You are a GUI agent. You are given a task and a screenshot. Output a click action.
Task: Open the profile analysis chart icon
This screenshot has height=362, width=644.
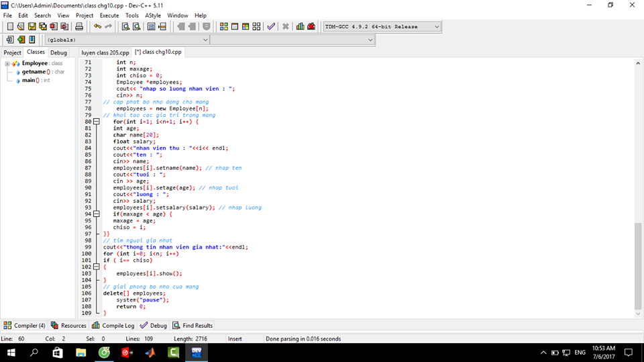click(299, 27)
